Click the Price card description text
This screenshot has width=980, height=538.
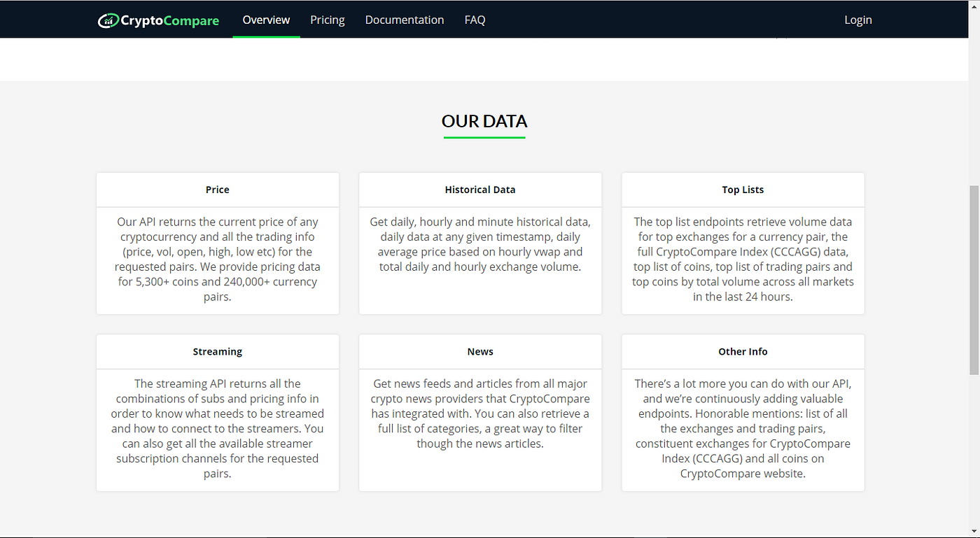tap(218, 259)
